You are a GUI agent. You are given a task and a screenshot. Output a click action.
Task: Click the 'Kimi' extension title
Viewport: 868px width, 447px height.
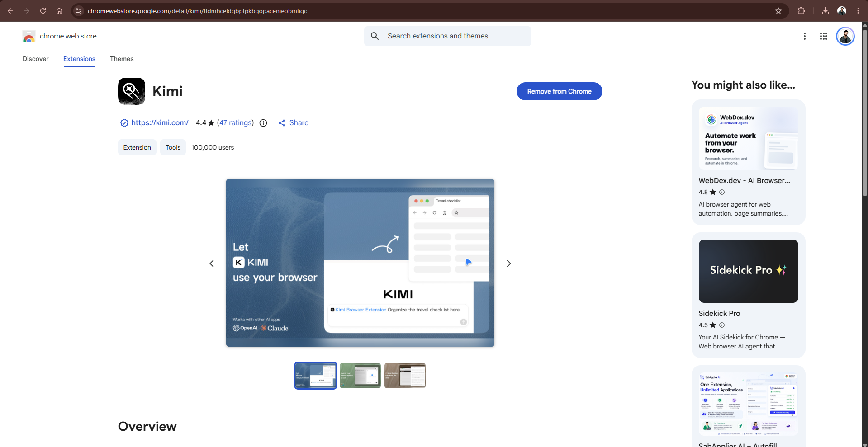167,91
